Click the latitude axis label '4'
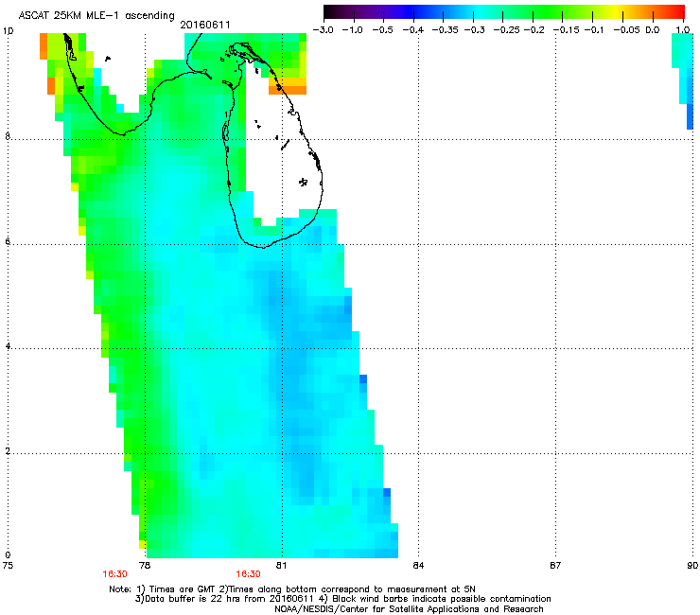Viewport: 700px width, 615px height. 8,345
